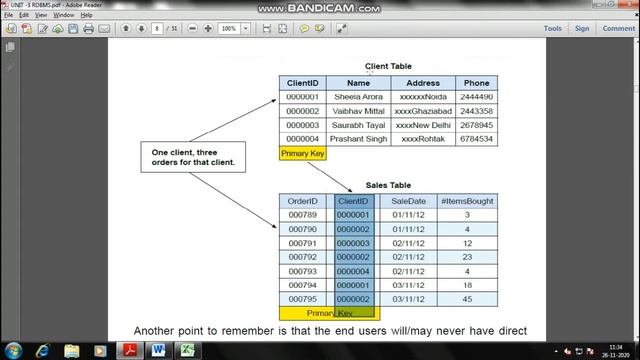Zoom out with minus button
Viewport: 640px width, 360px height.
point(192,29)
